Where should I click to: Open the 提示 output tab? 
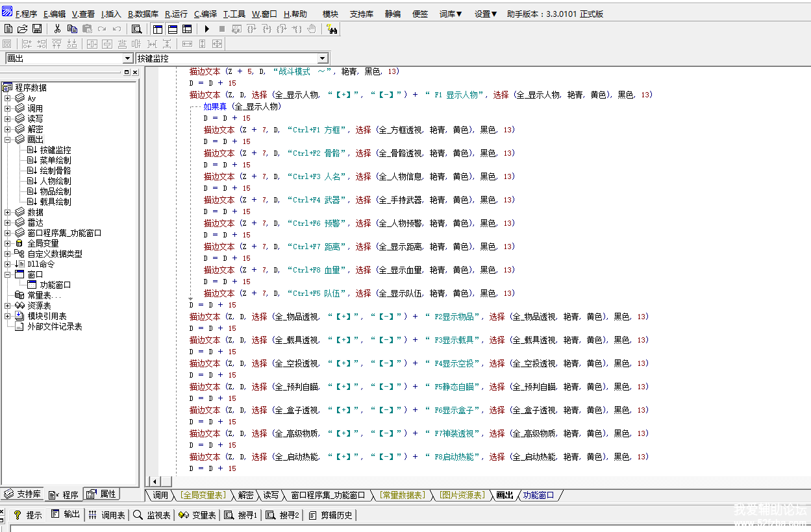28,515
